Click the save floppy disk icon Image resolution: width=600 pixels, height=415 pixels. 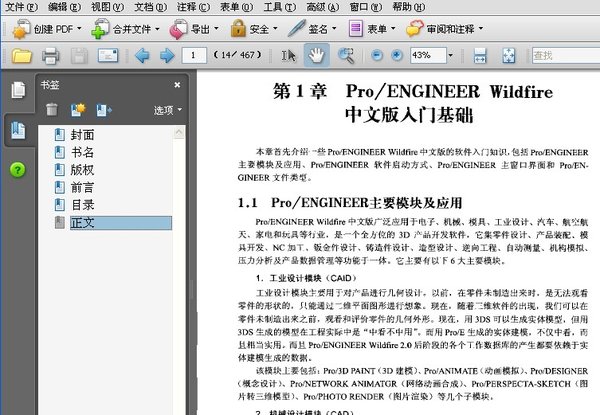(x=79, y=56)
